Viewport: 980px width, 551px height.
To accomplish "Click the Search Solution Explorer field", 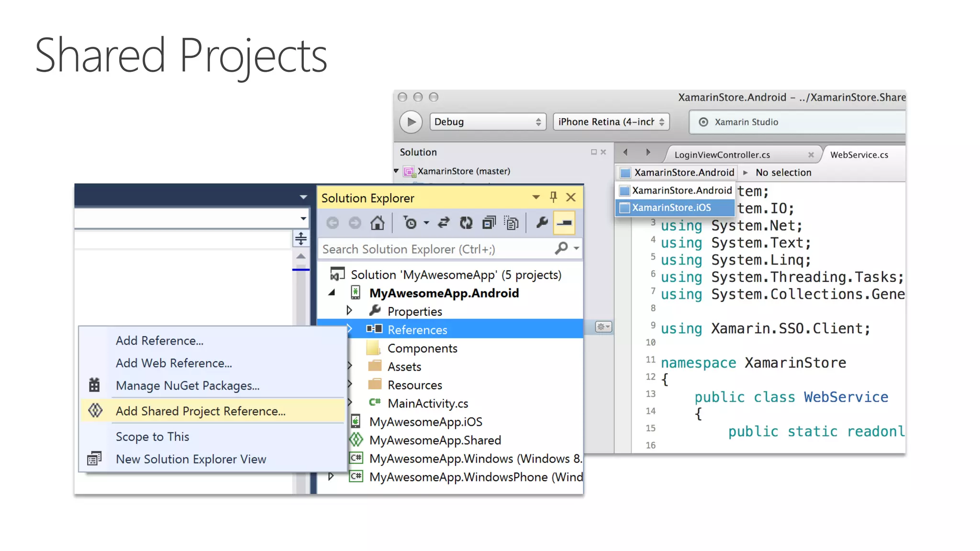I will coord(435,249).
